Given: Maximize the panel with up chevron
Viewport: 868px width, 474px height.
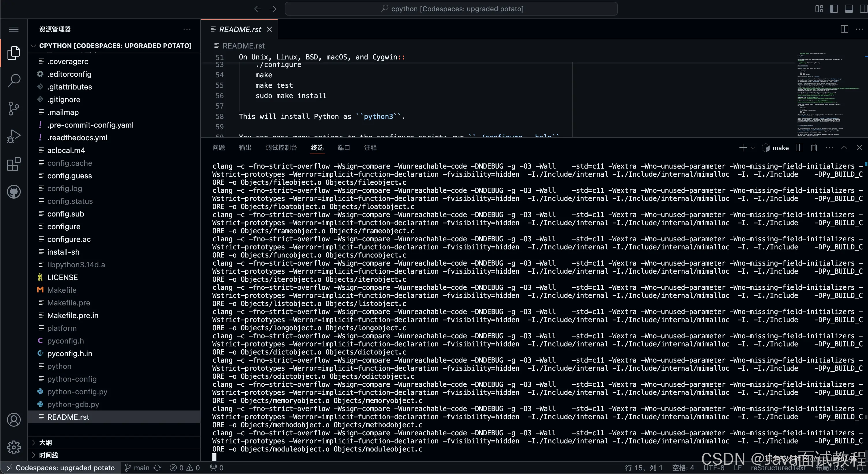Looking at the screenshot, I should coord(844,148).
